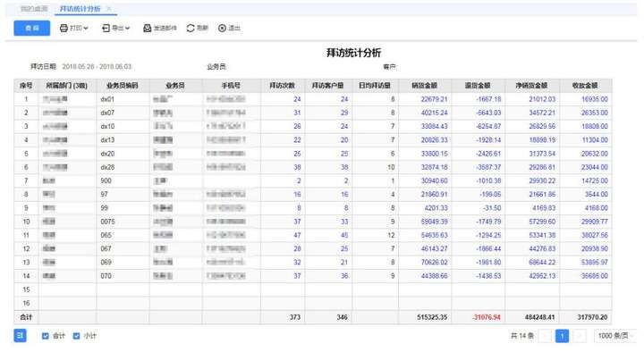Click the 序号 column header
Viewport: 644px width, 352px height.
(x=26, y=86)
